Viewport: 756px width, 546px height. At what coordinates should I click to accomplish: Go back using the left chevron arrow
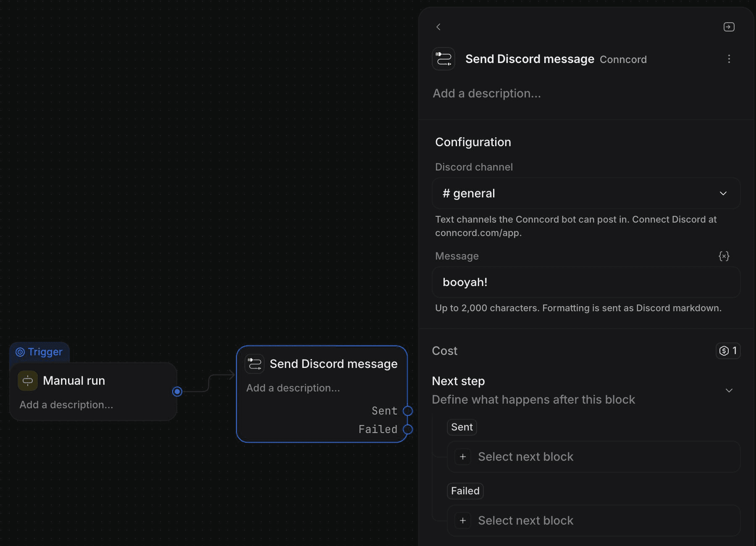click(438, 27)
